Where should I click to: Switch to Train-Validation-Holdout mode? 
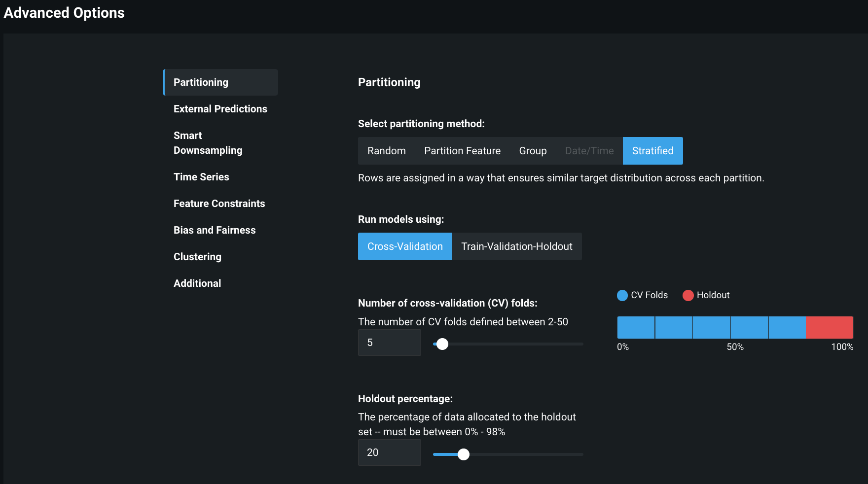(x=516, y=246)
